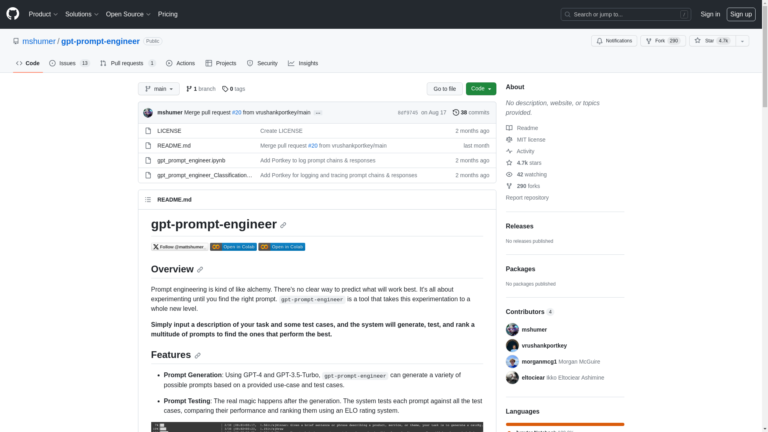
Task: Open contributor vrushankportkey's profile
Action: (x=544, y=345)
